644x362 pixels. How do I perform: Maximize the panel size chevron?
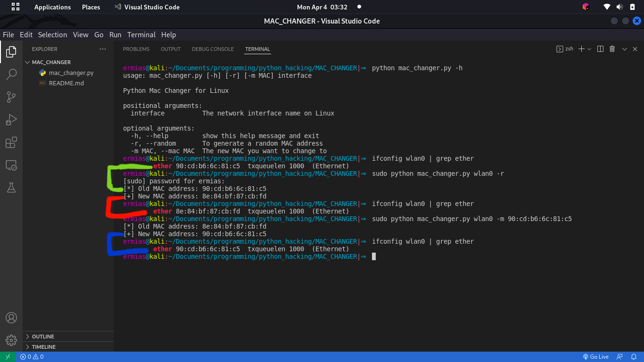624,49
